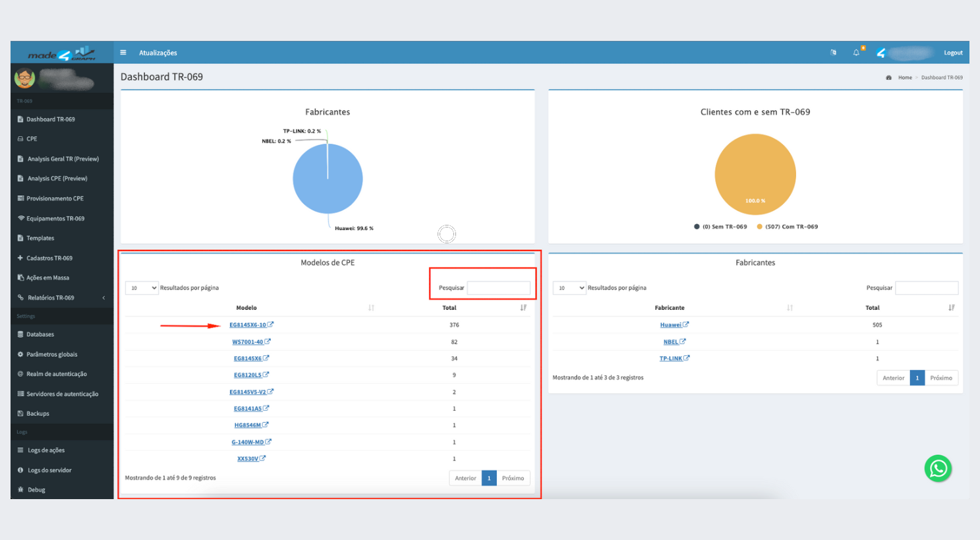This screenshot has height=540, width=980.
Task: Click the flag icon in top bar
Action: (833, 53)
